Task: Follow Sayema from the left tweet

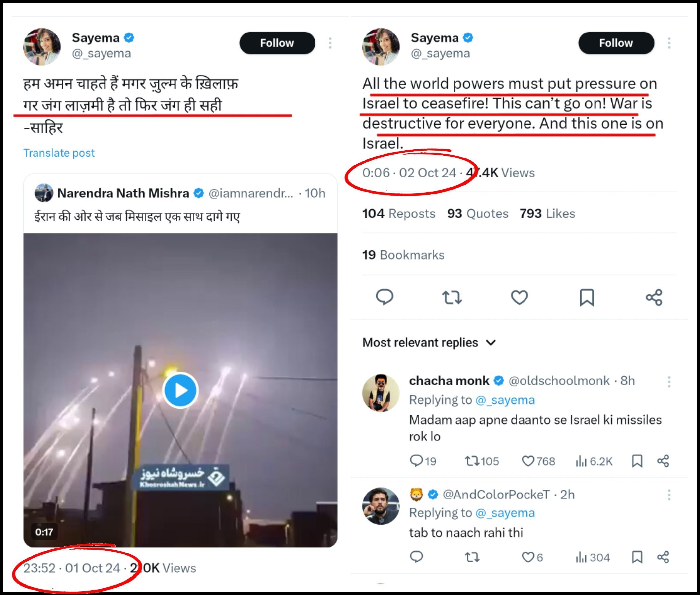Action: [277, 43]
